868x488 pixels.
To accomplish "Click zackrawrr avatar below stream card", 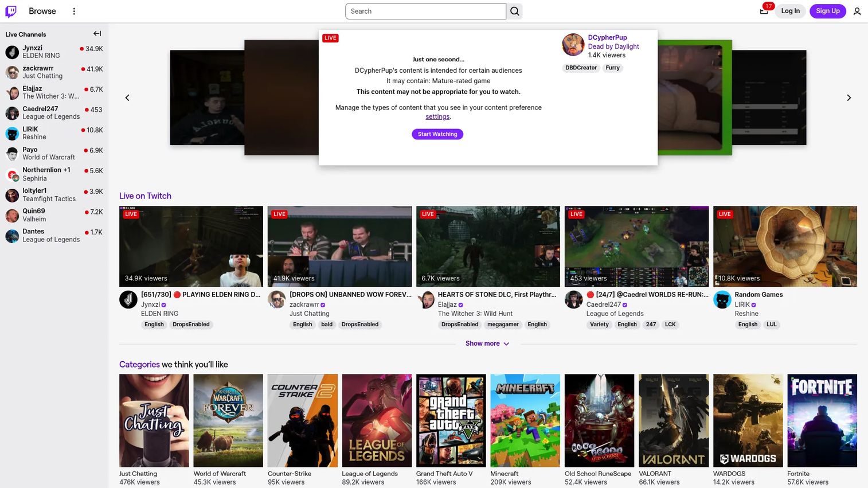I will click(277, 299).
